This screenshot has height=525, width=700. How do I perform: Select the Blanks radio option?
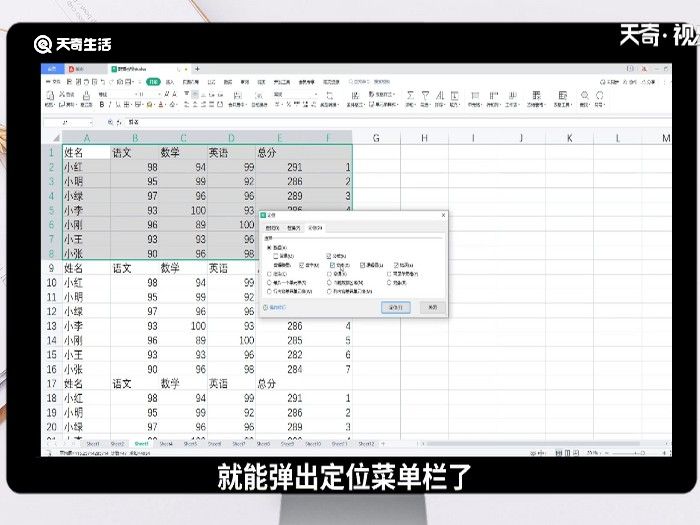(329, 274)
